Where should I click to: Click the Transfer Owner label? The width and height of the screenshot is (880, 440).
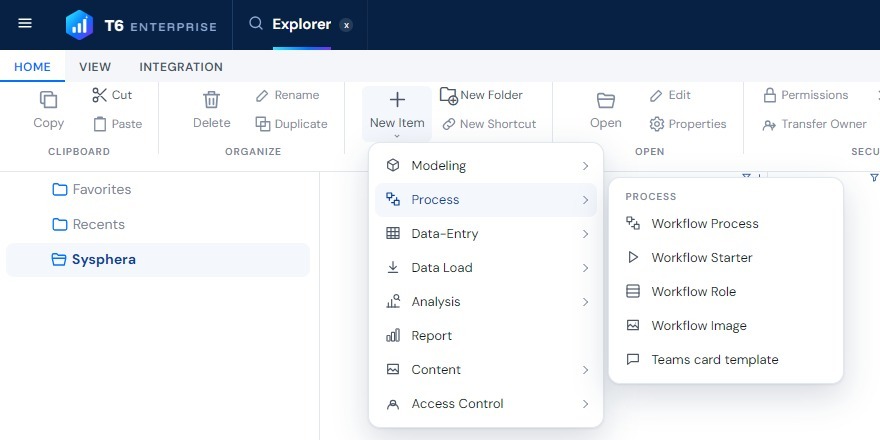[824, 124]
